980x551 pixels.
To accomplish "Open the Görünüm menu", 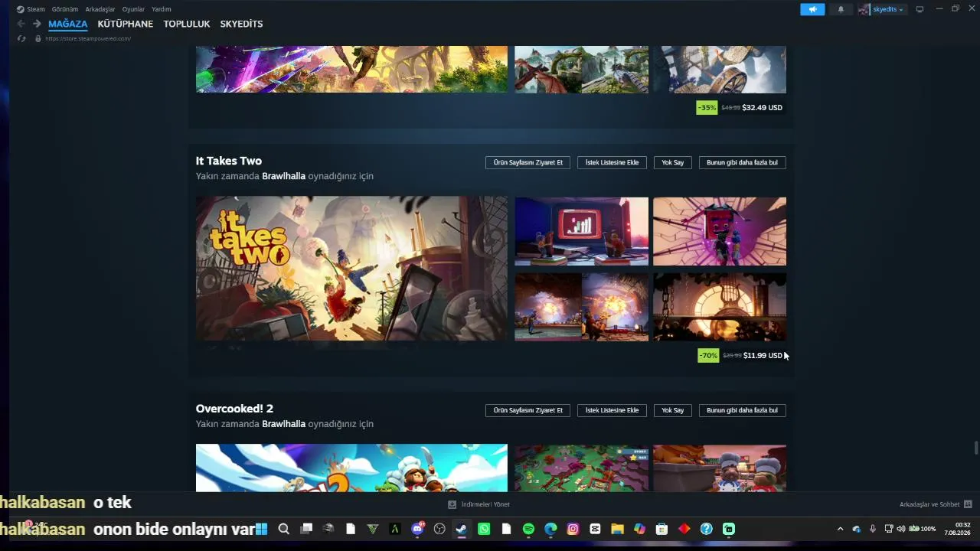I will click(65, 9).
